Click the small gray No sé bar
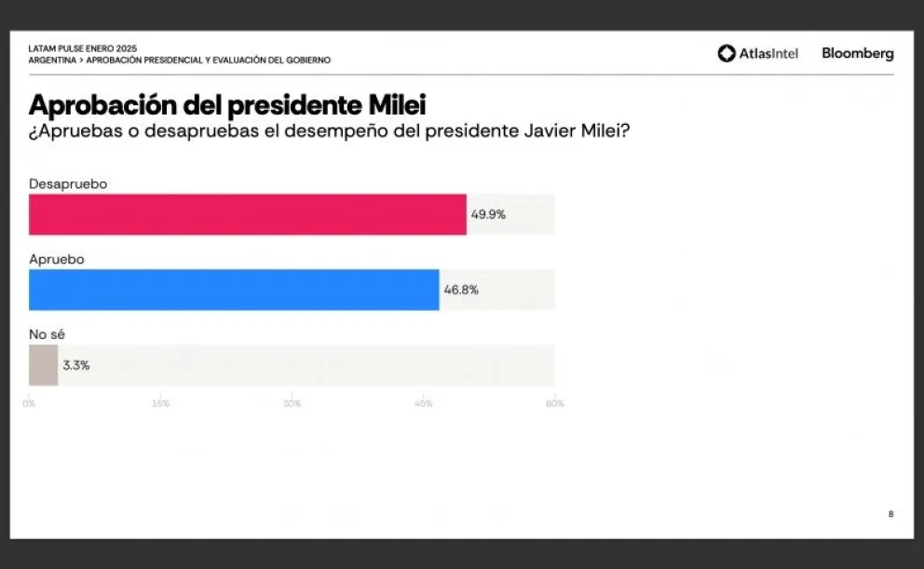Image resolution: width=924 pixels, height=569 pixels. point(43,365)
